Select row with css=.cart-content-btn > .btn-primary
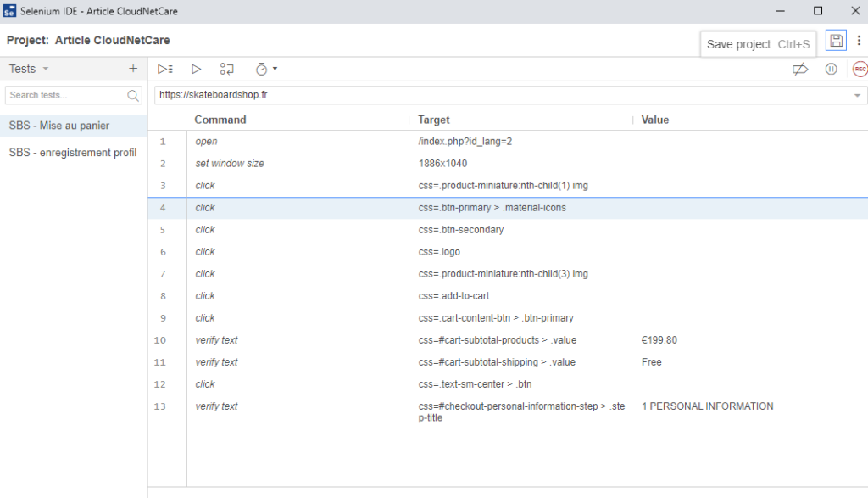The image size is (868, 498). [x=508, y=318]
